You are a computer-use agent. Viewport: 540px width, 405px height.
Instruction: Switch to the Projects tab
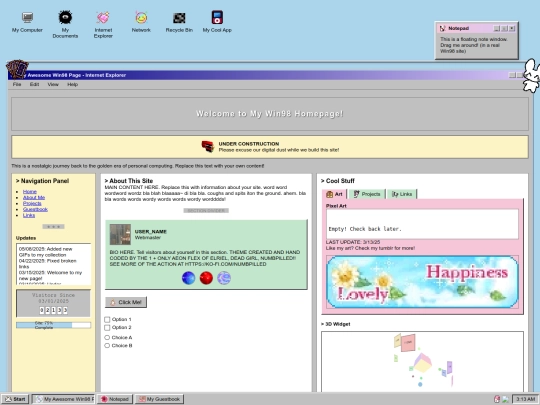[x=367, y=194]
